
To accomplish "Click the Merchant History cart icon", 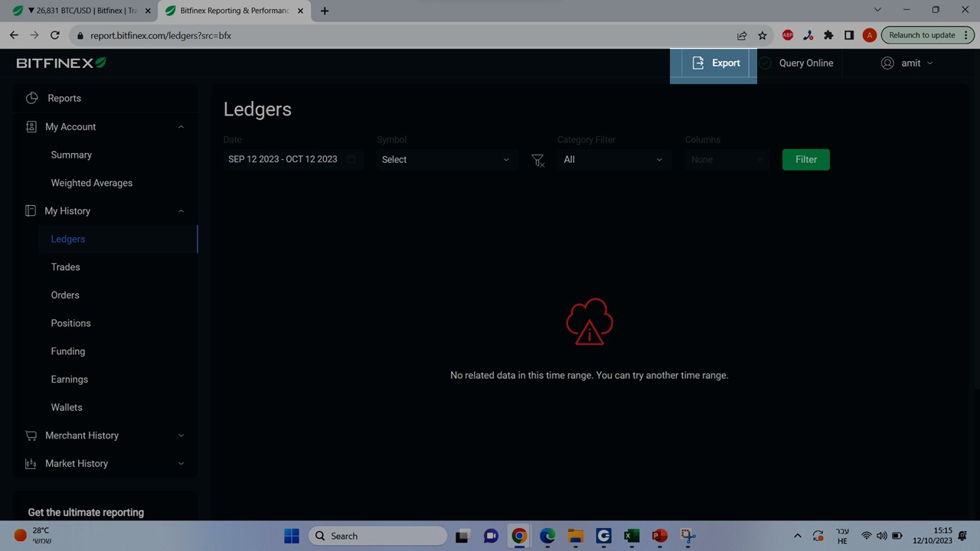I will coord(31,435).
